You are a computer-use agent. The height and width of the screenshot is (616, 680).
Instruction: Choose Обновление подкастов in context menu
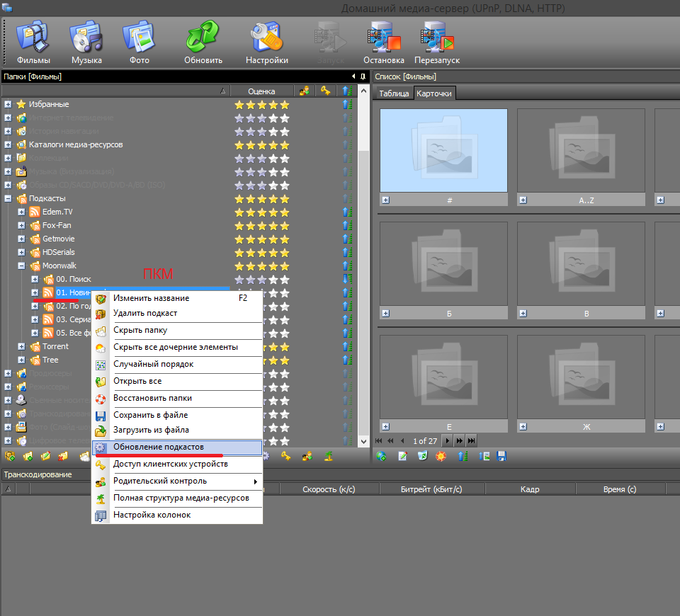158,447
